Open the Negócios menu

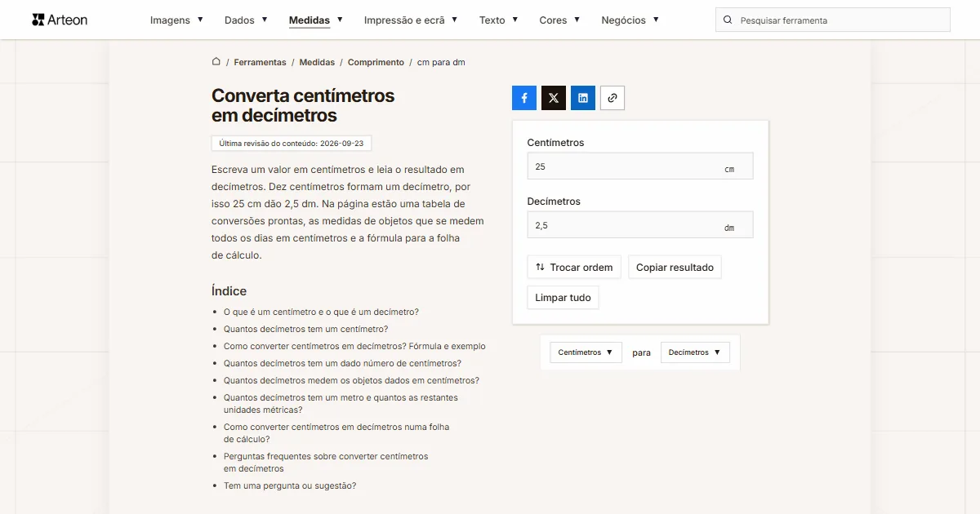click(x=630, y=20)
